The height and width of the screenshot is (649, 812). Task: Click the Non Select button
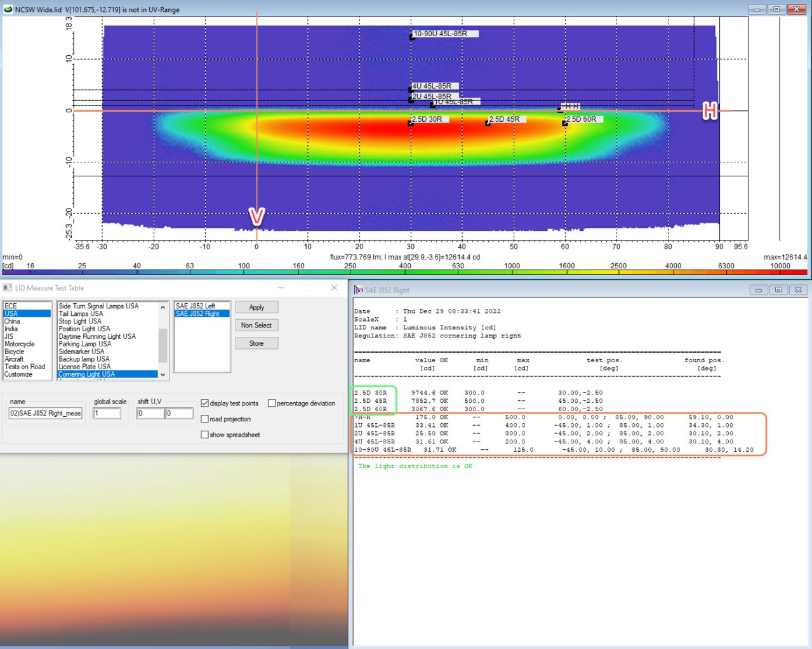point(256,325)
